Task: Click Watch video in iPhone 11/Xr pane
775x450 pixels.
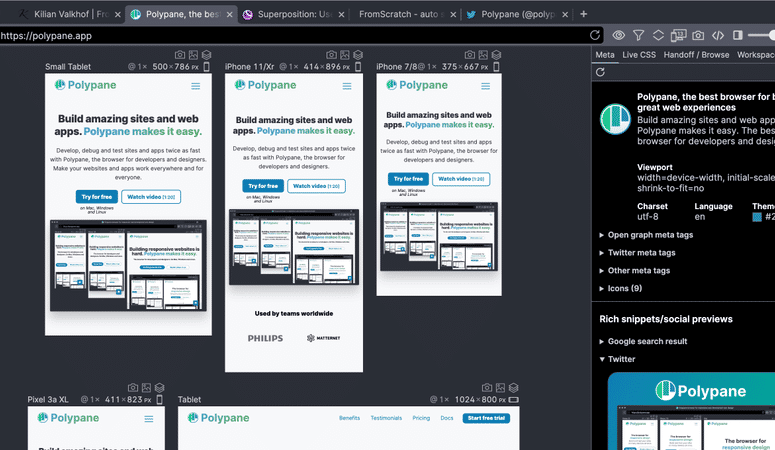Action: coord(316,186)
